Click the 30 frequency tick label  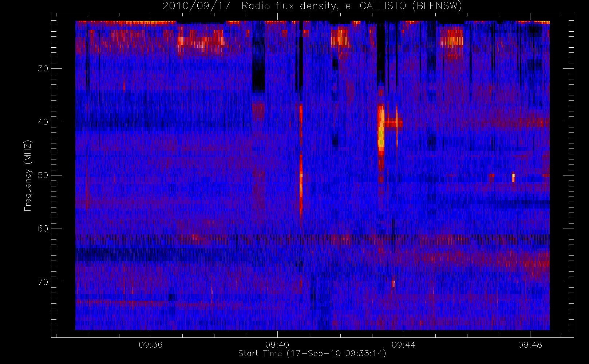pos(43,68)
